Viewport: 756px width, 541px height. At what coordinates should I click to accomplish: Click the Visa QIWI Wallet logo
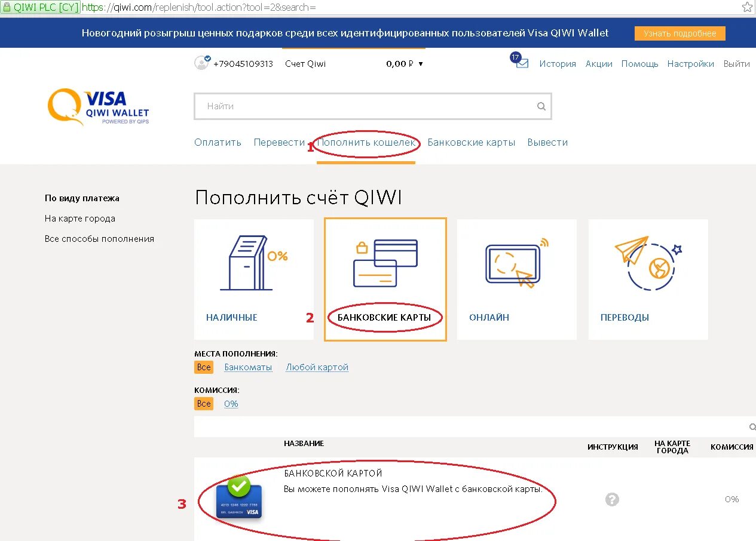(x=98, y=107)
